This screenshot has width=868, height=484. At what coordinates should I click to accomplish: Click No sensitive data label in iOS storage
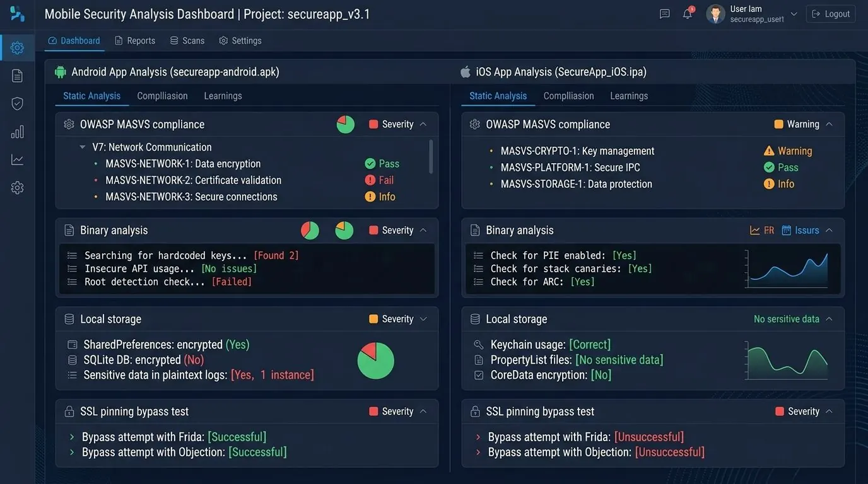[x=787, y=319]
